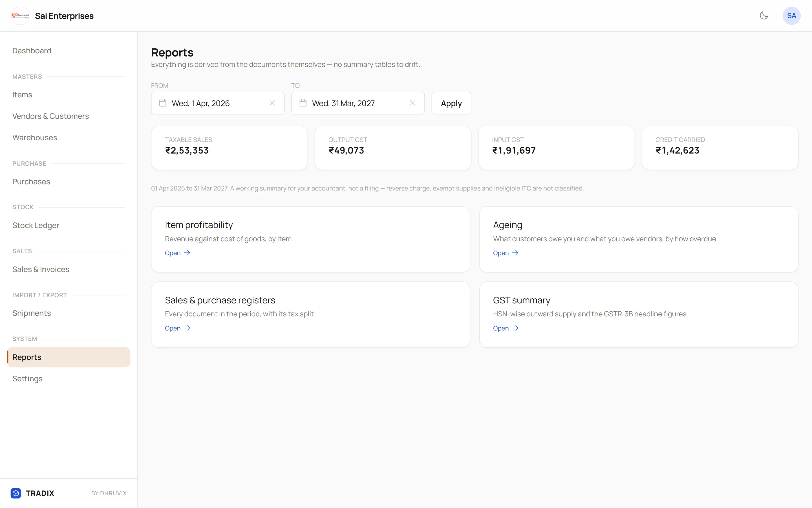Open the SA user avatar menu
This screenshot has height=508, width=812.
click(x=791, y=16)
